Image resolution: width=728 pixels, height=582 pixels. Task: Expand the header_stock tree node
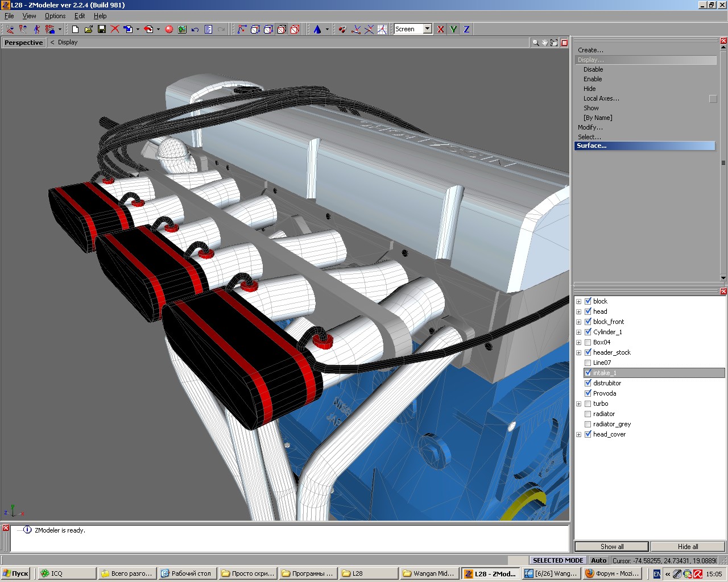pyautogui.click(x=578, y=352)
